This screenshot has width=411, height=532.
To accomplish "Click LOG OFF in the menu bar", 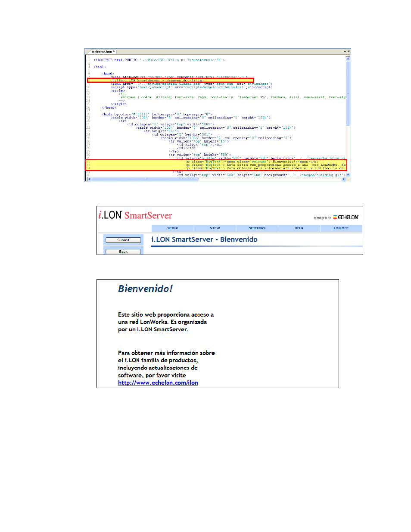I will pos(341,228).
